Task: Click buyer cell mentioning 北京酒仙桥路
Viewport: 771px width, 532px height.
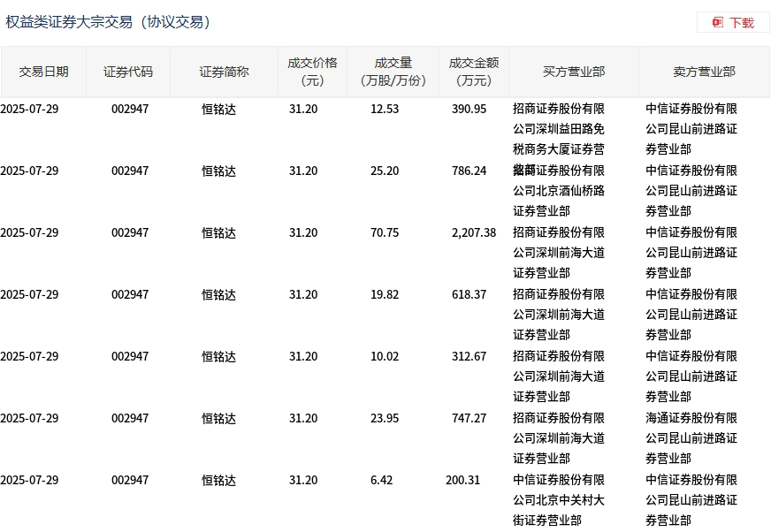Action: [x=559, y=191]
